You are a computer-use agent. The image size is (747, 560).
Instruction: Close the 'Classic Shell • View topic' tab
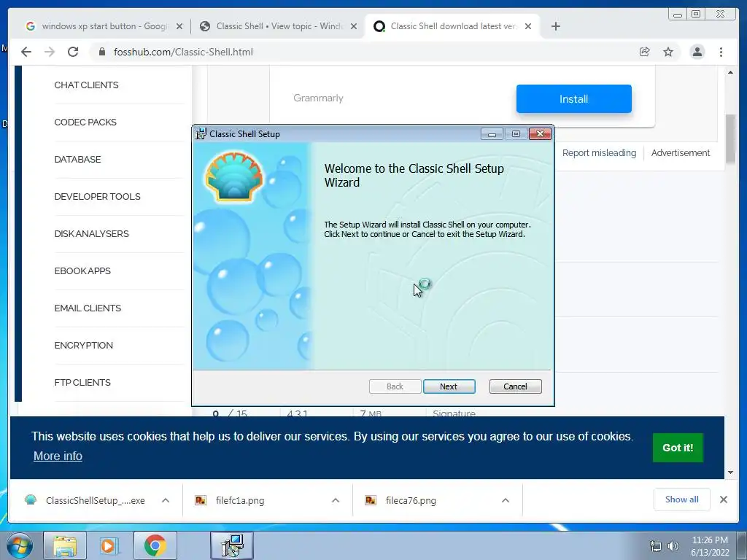354,26
